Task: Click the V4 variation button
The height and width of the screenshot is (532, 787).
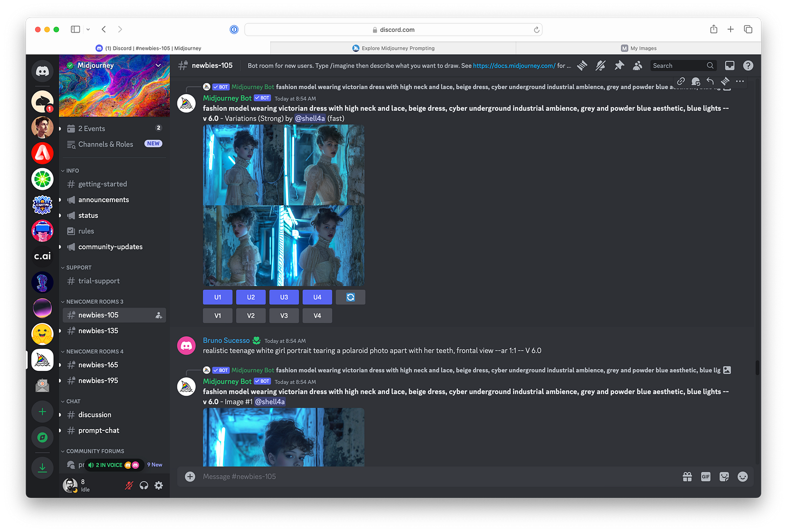Action: [x=317, y=315]
